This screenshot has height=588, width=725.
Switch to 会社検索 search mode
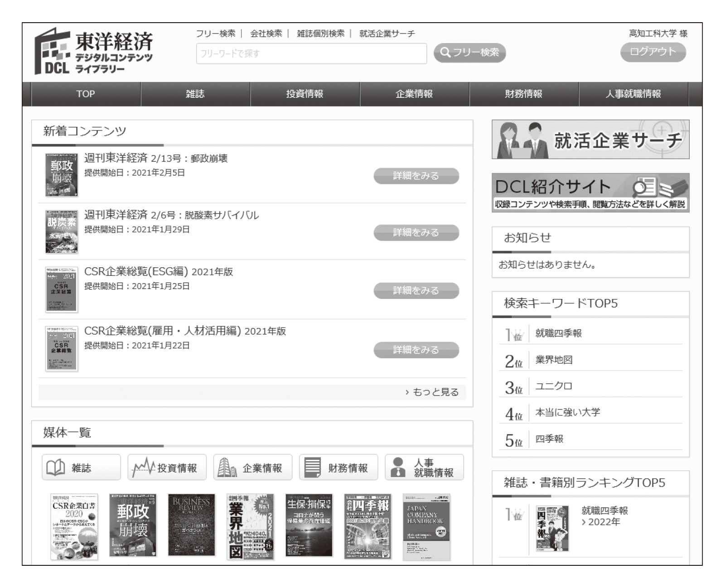(x=266, y=34)
